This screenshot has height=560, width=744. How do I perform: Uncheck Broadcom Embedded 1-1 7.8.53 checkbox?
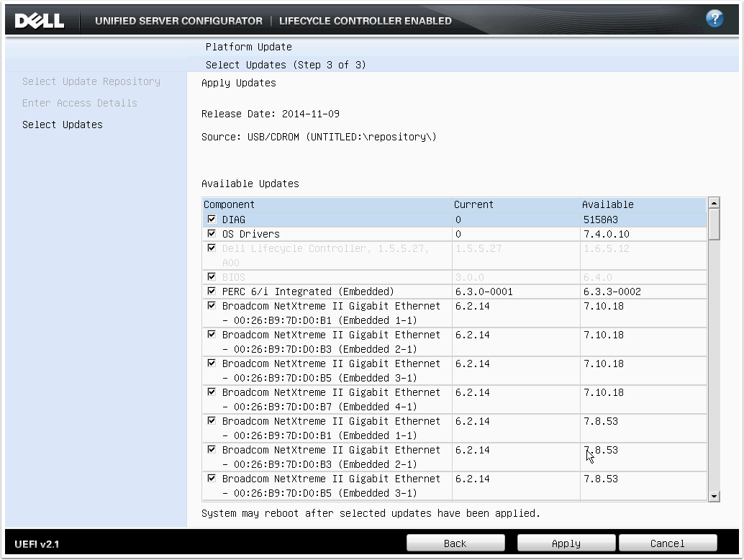[212, 421]
